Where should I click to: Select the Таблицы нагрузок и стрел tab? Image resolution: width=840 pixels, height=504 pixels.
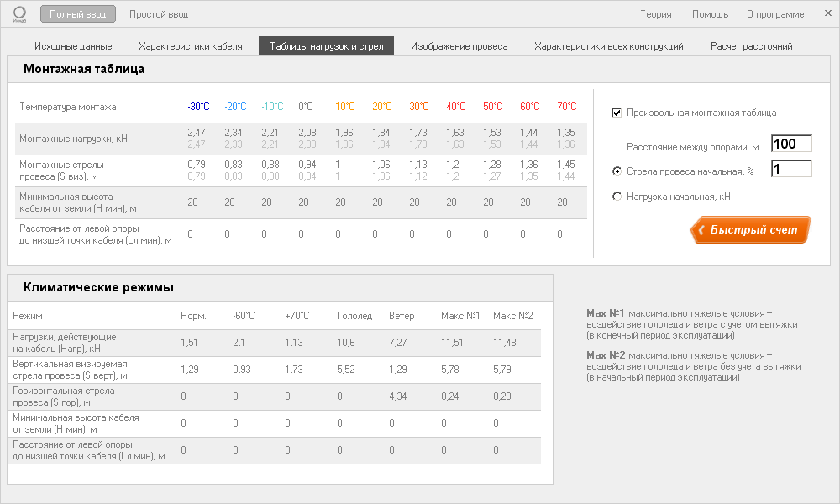326,46
